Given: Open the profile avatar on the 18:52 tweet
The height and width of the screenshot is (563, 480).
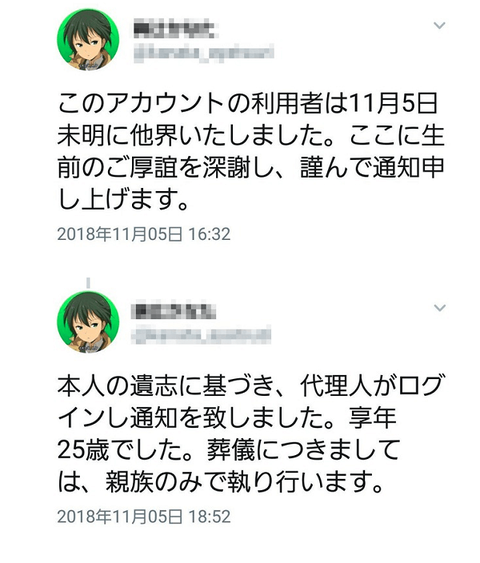Looking at the screenshot, I should [88, 322].
